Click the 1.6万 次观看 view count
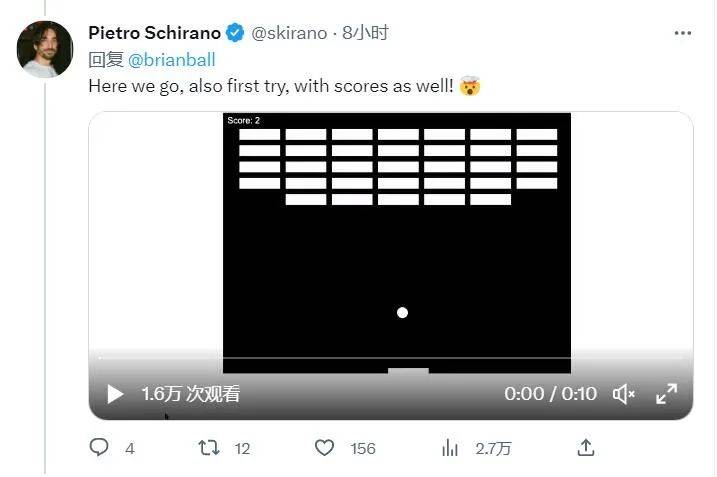Screen dimensions: 717x477 (x=190, y=394)
